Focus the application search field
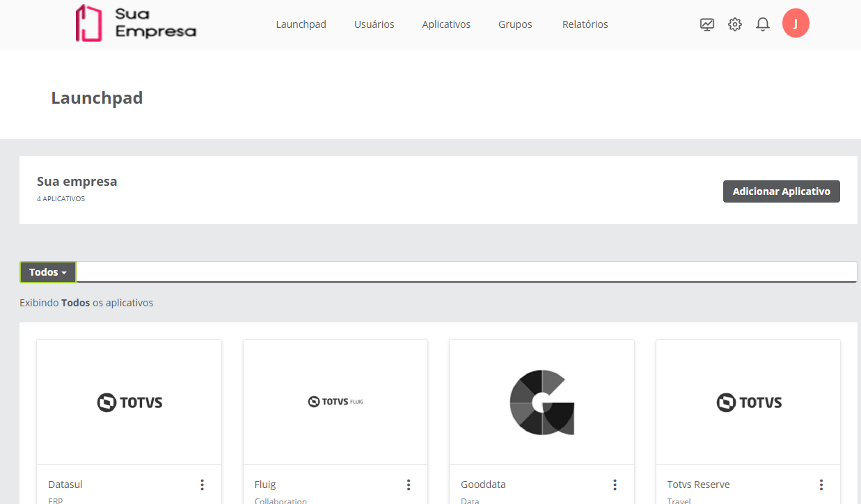861x504 pixels. (x=466, y=272)
